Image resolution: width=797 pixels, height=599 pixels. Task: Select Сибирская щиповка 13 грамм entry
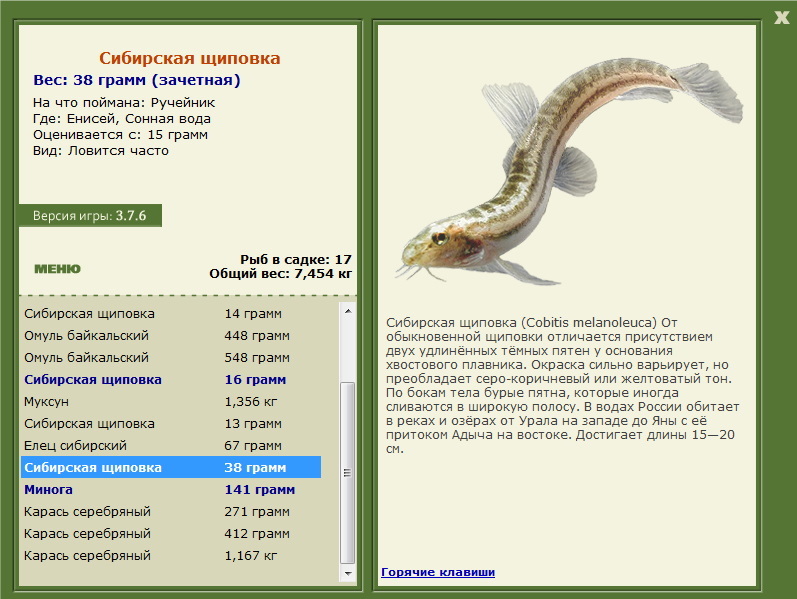tap(171, 424)
